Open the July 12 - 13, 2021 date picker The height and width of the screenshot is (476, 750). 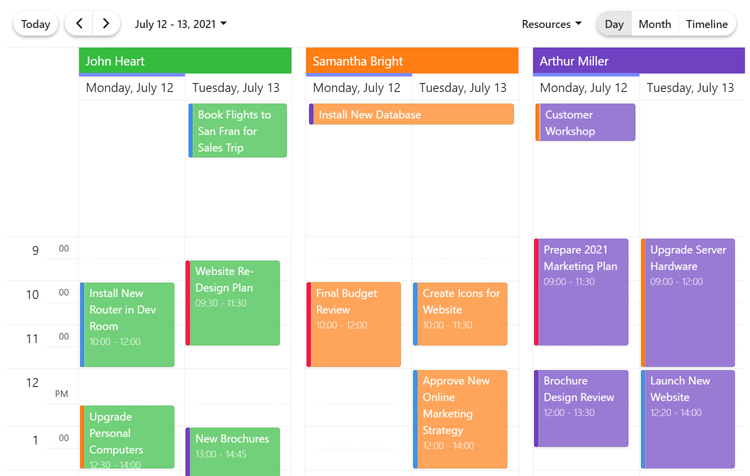point(180,24)
